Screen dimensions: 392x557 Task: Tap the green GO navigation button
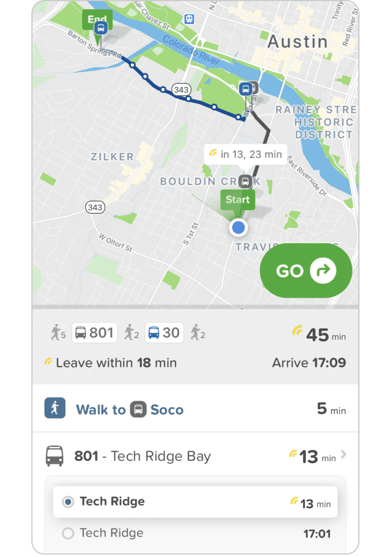306,271
